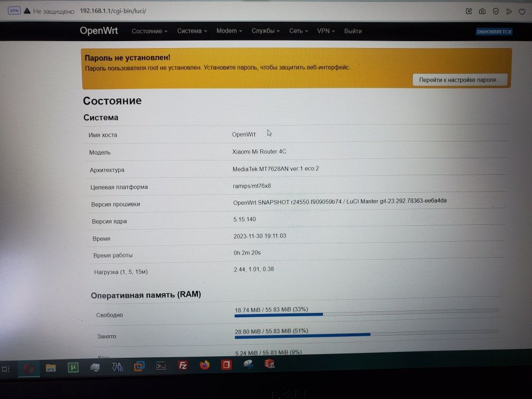
Task: Click the OpenWrt brand logo link
Action: click(99, 31)
